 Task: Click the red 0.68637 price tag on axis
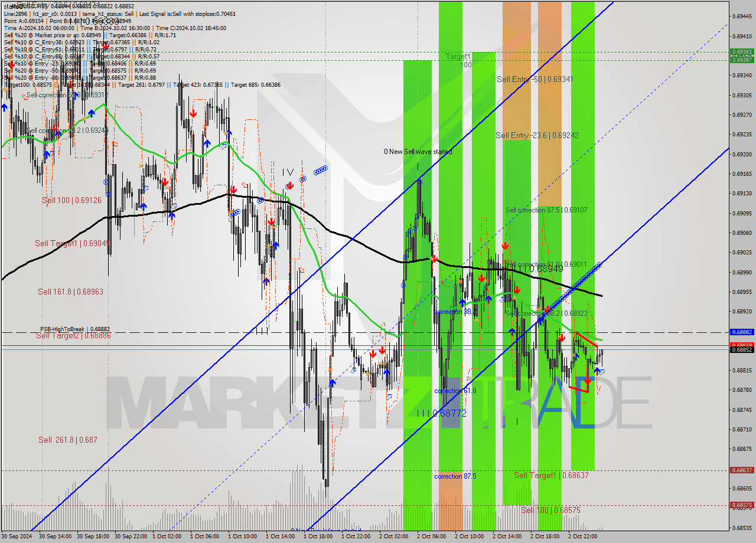(742, 470)
